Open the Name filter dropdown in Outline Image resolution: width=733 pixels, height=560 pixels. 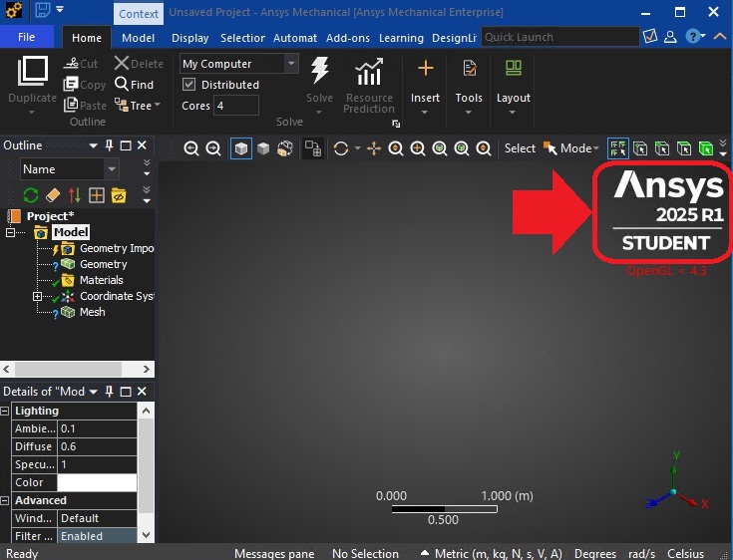[x=112, y=168]
